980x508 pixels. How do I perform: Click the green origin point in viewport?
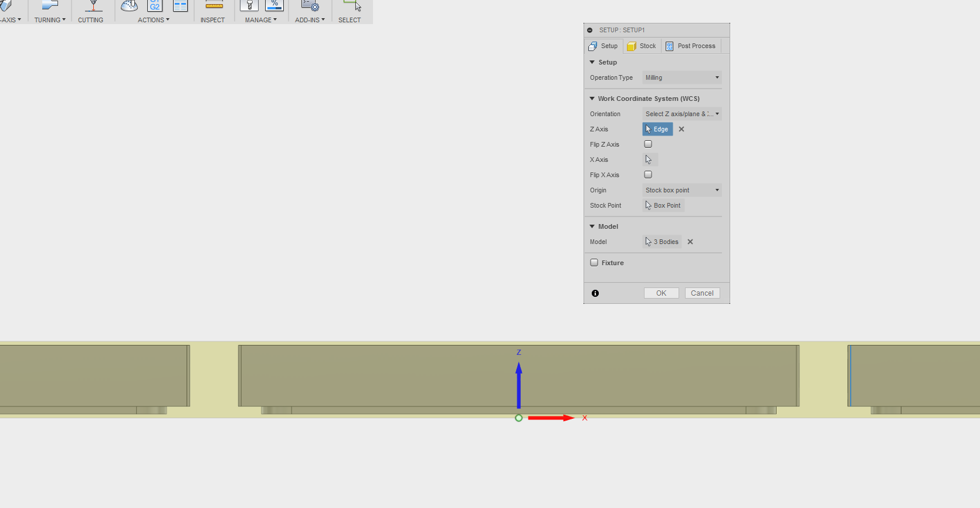pos(518,418)
